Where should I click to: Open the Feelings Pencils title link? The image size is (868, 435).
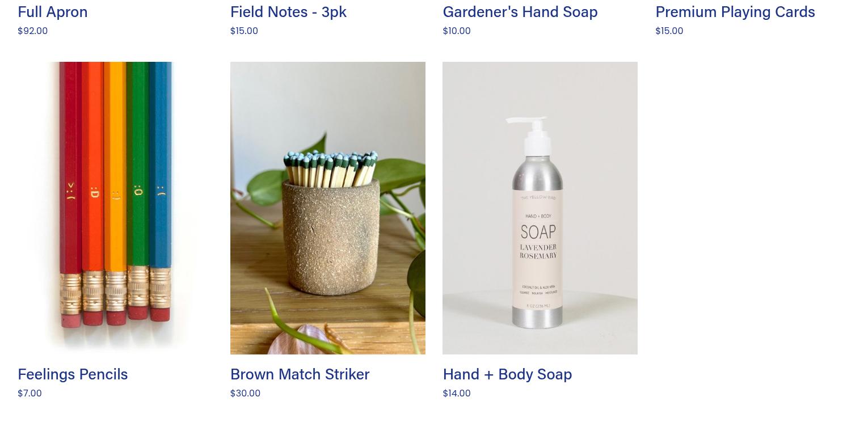coord(73,374)
